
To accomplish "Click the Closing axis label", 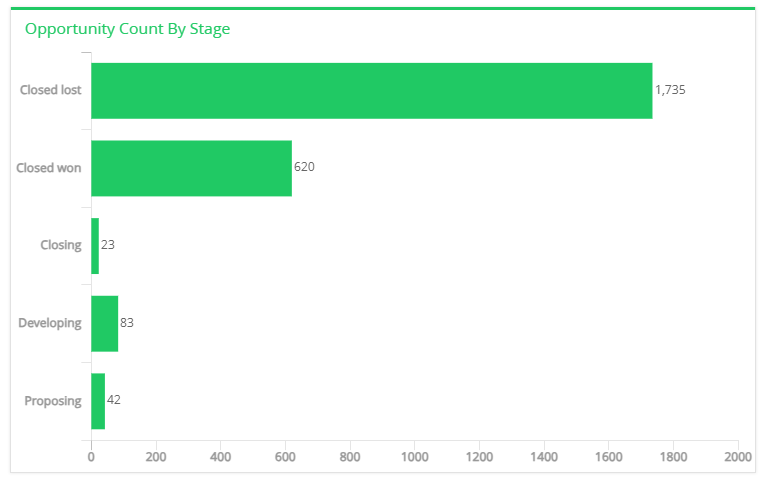I will point(61,245).
